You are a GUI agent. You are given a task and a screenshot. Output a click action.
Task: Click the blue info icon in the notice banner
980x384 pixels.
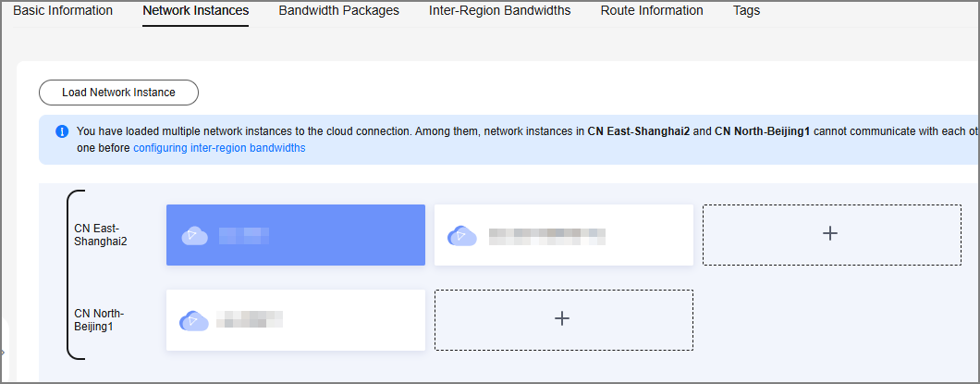(x=62, y=132)
